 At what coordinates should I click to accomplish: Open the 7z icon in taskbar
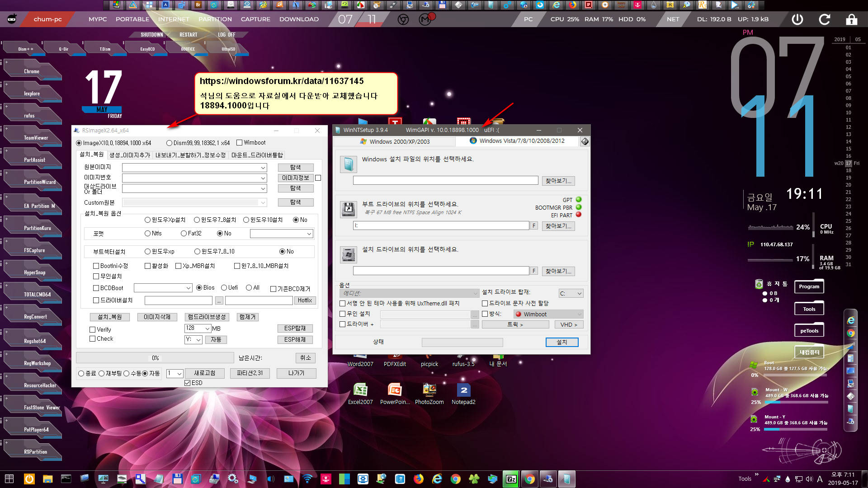click(511, 479)
